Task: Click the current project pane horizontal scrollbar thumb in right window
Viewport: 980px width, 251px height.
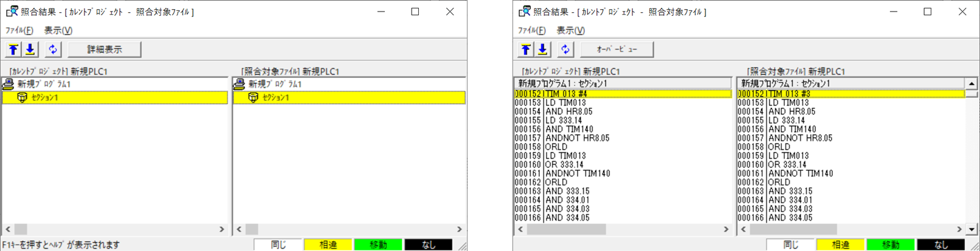Action: coord(566,229)
